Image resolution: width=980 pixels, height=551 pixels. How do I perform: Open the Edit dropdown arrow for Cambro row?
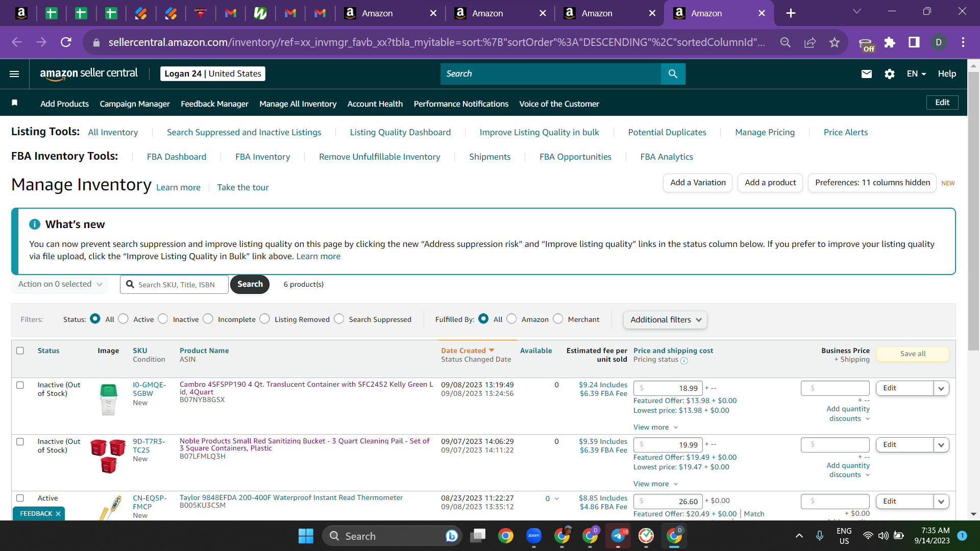tap(941, 388)
